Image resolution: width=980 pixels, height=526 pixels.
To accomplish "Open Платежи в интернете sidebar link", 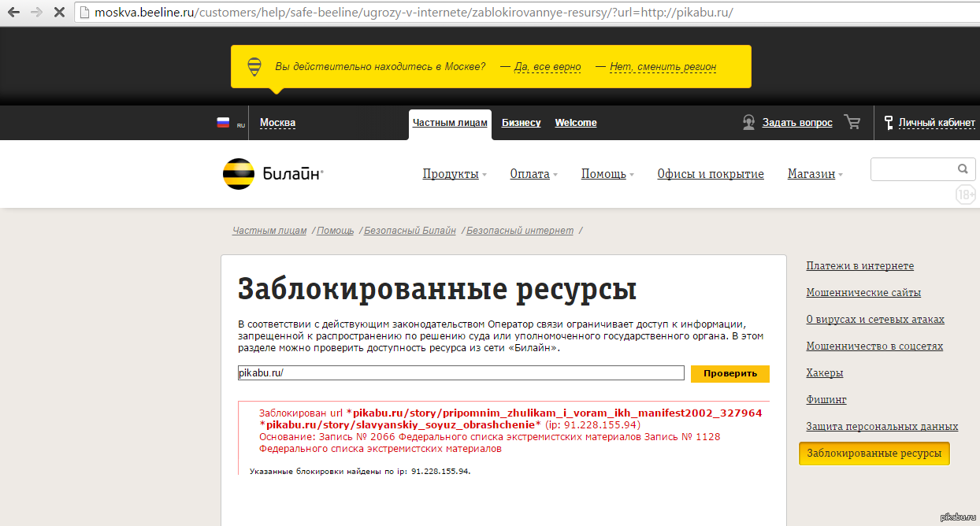I will 860,266.
